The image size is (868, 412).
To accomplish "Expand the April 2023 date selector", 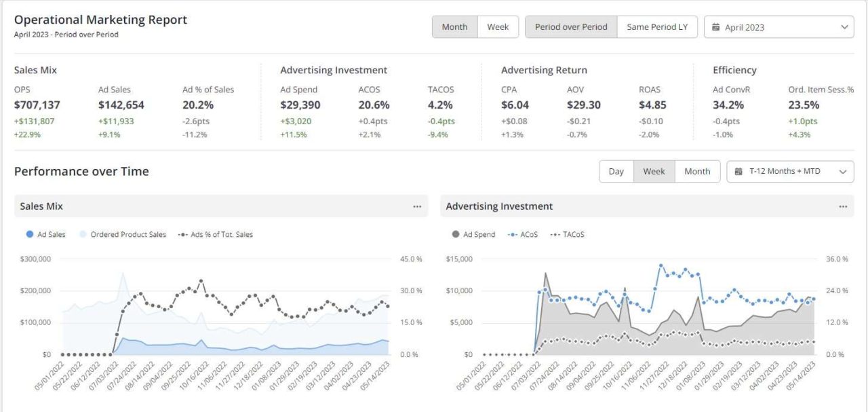I will pos(778,26).
